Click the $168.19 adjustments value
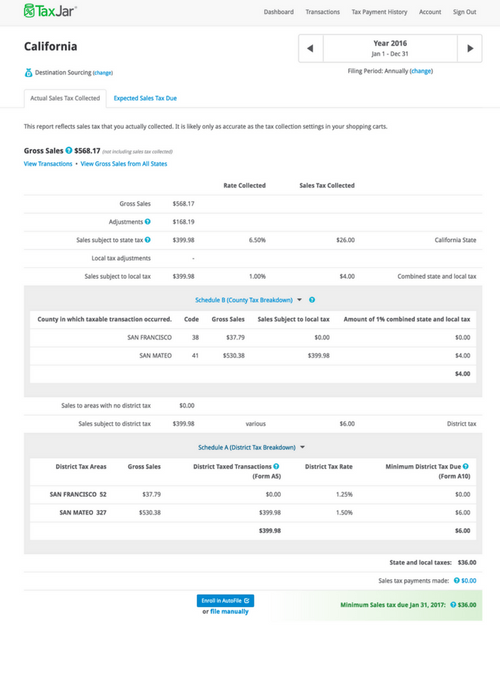This screenshot has height=700, width=500. pos(183,222)
